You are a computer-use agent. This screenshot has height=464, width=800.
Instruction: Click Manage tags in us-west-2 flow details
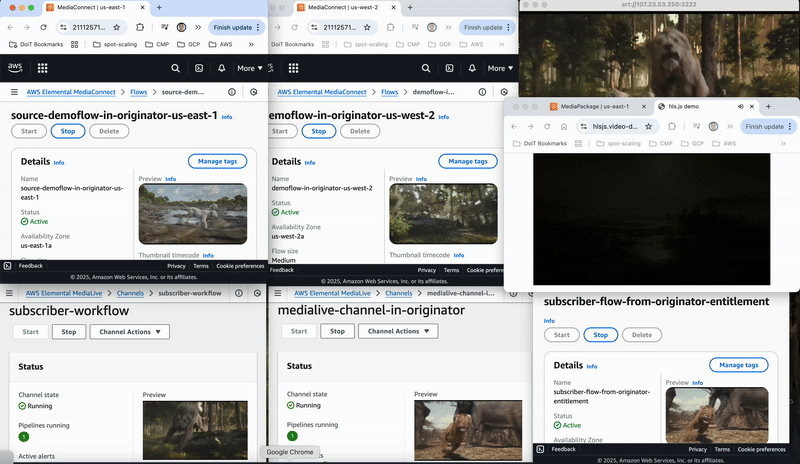point(468,161)
